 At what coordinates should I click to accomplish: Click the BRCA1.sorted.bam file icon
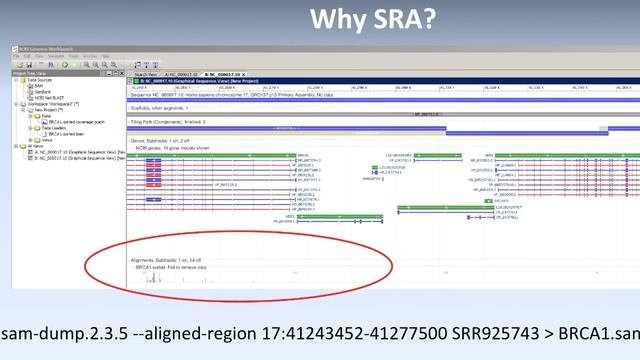(x=44, y=134)
